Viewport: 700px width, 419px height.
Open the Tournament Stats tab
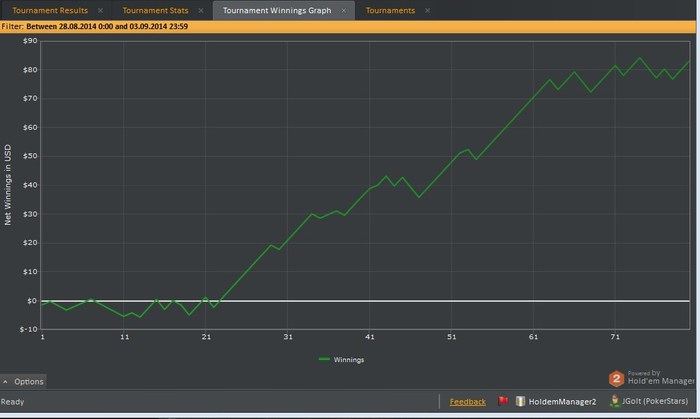pyautogui.click(x=155, y=10)
